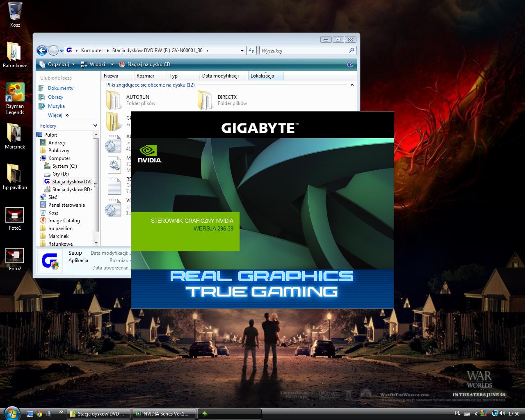Viewport: 525px width, 420px height.
Task: Select Stacja dysków BD drive in the tree
Action: pyautogui.click(x=68, y=189)
